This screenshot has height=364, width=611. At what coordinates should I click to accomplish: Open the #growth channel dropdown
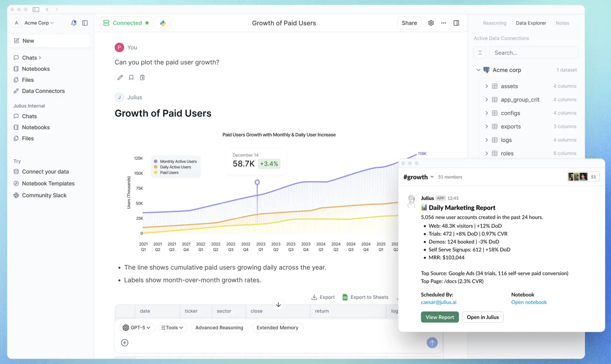pyautogui.click(x=419, y=177)
